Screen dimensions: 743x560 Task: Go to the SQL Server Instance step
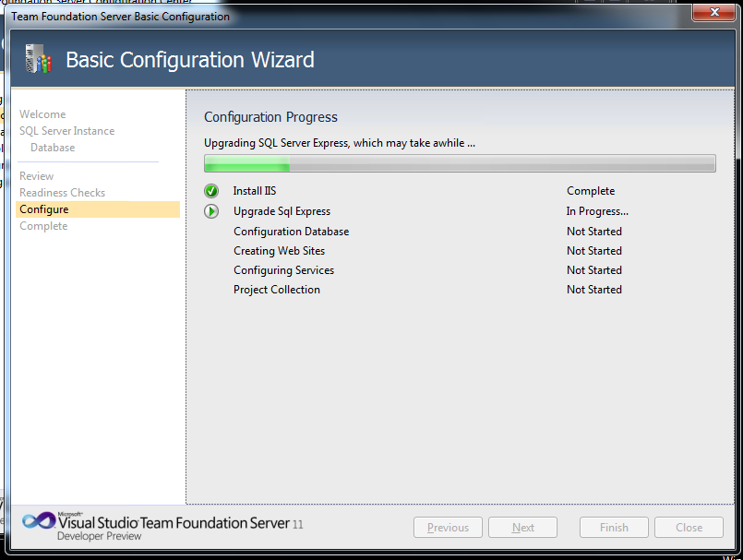pos(66,131)
